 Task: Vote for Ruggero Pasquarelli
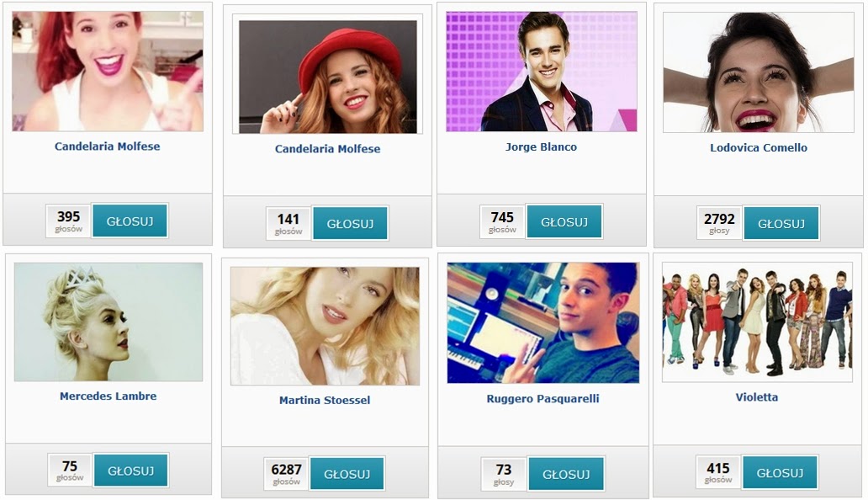566,474
